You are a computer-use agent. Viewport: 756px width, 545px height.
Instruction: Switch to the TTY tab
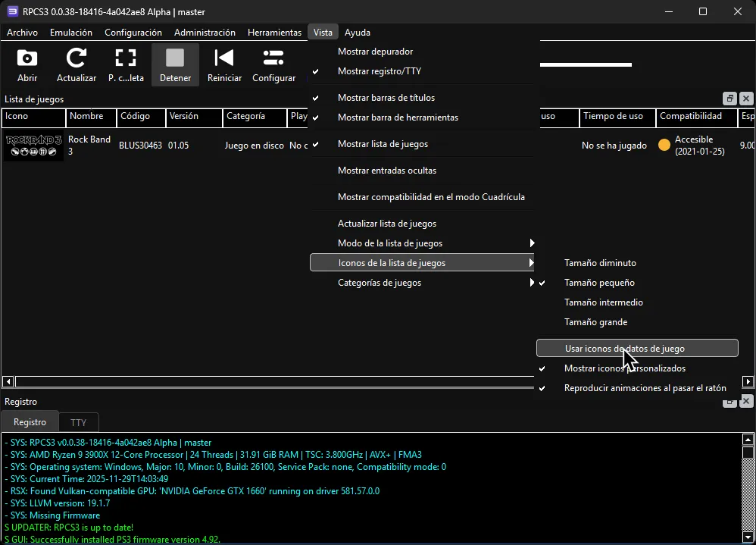click(x=79, y=421)
